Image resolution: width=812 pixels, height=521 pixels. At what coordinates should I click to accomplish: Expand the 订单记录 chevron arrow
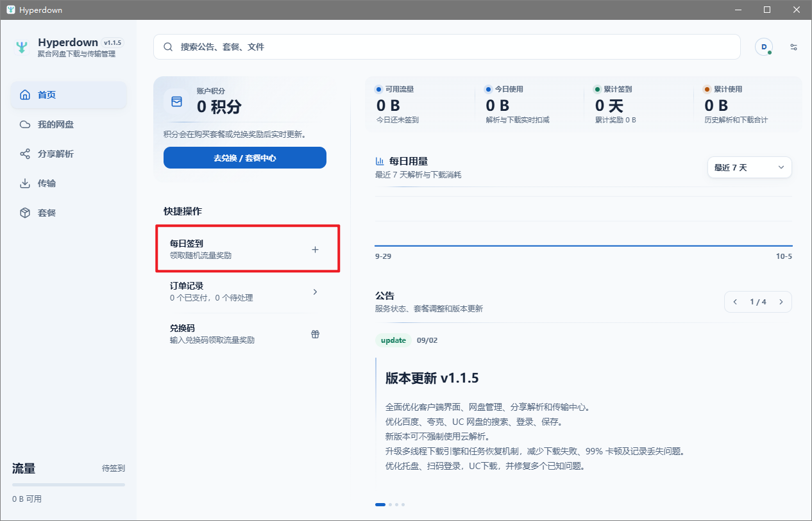(315, 292)
